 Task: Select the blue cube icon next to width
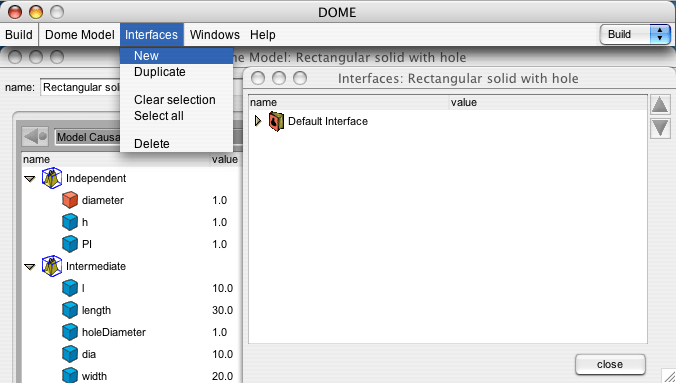tap(70, 376)
